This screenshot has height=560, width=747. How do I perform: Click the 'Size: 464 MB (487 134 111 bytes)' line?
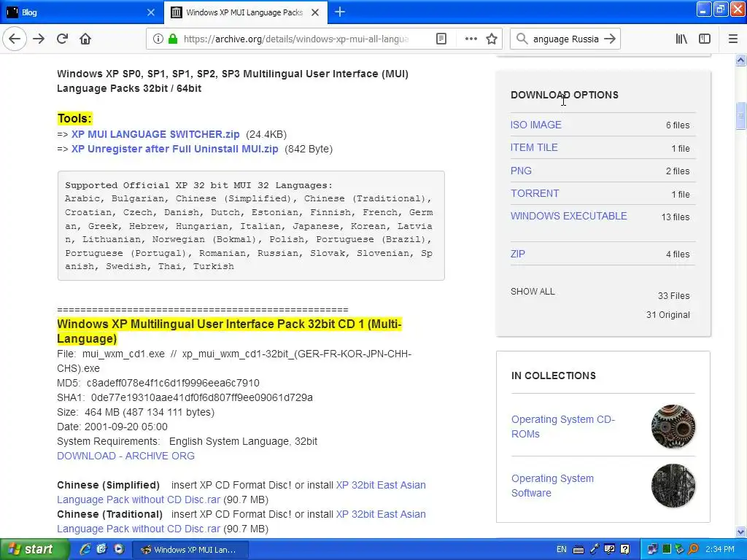click(x=136, y=412)
